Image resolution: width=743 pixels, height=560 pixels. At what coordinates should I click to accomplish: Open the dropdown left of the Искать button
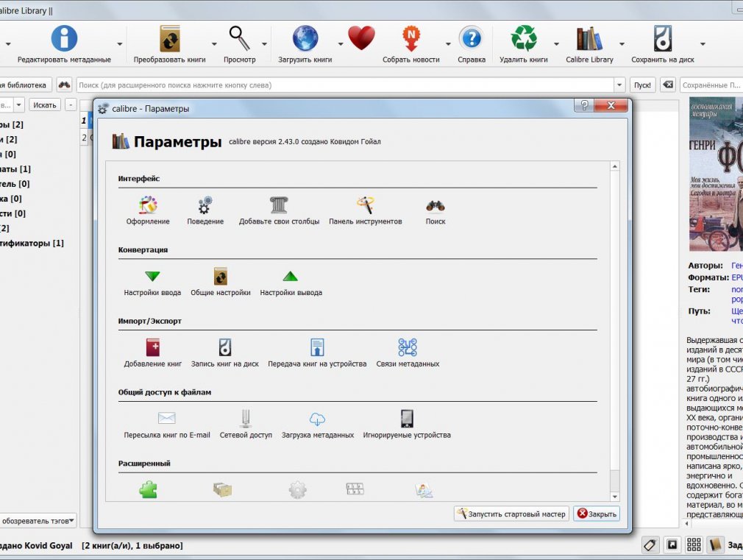click(19, 104)
